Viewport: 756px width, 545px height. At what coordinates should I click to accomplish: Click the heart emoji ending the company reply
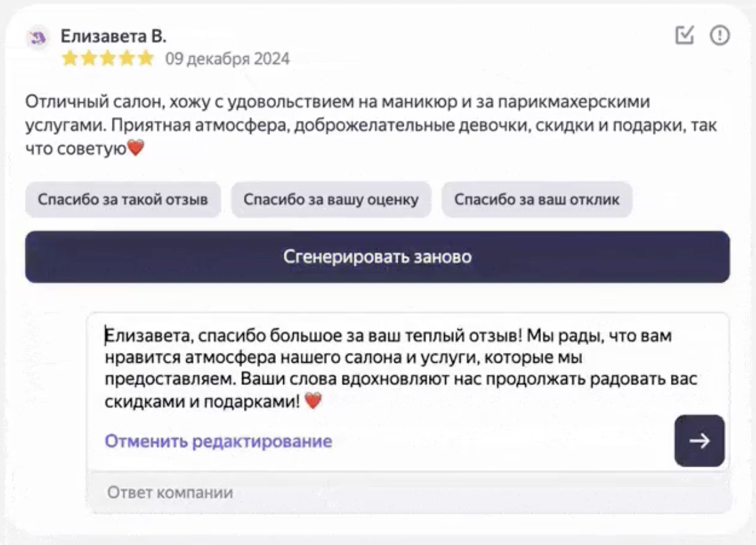pos(314,402)
